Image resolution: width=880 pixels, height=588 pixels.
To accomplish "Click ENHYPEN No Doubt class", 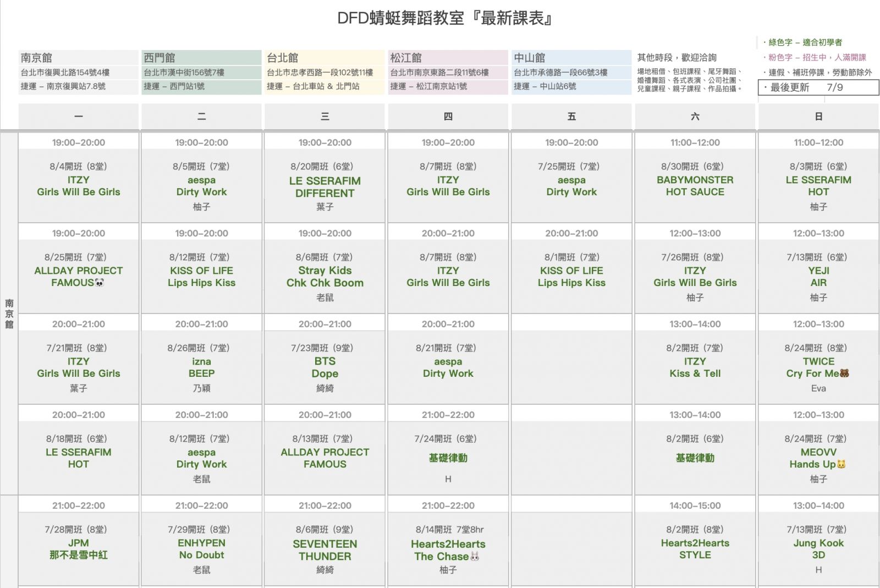I will 202,549.
